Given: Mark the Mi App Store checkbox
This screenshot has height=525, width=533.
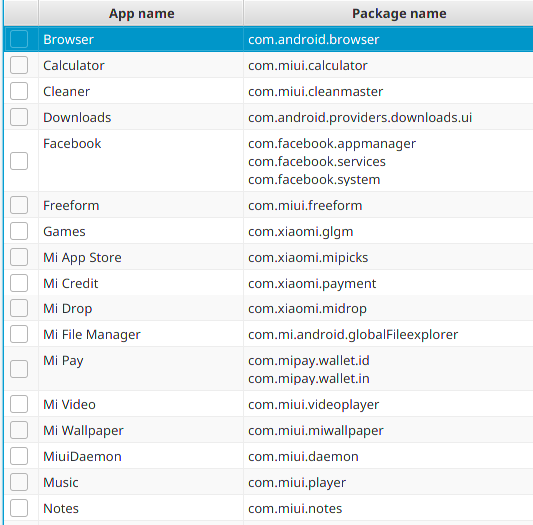Looking at the screenshot, I should 19,257.
